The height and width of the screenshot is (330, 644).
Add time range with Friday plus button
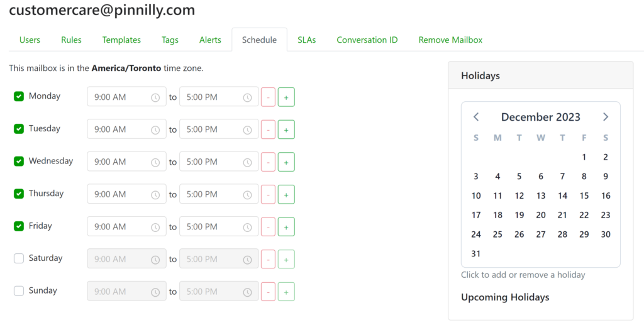[x=286, y=227]
